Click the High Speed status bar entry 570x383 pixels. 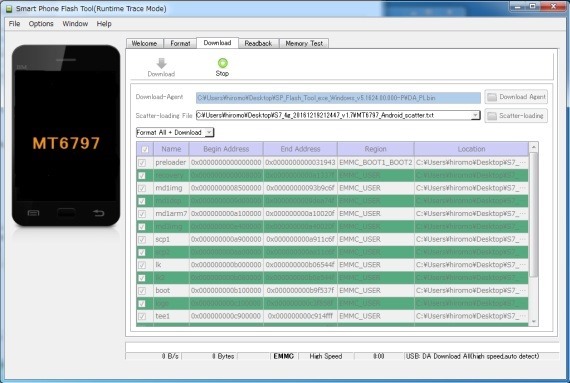coord(326,356)
